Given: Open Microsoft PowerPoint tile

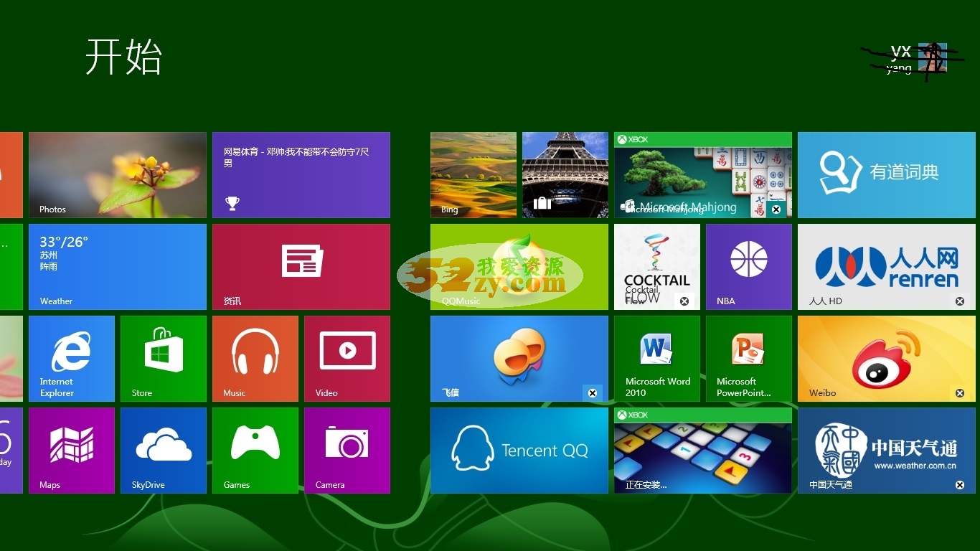Looking at the screenshot, I should click(749, 359).
